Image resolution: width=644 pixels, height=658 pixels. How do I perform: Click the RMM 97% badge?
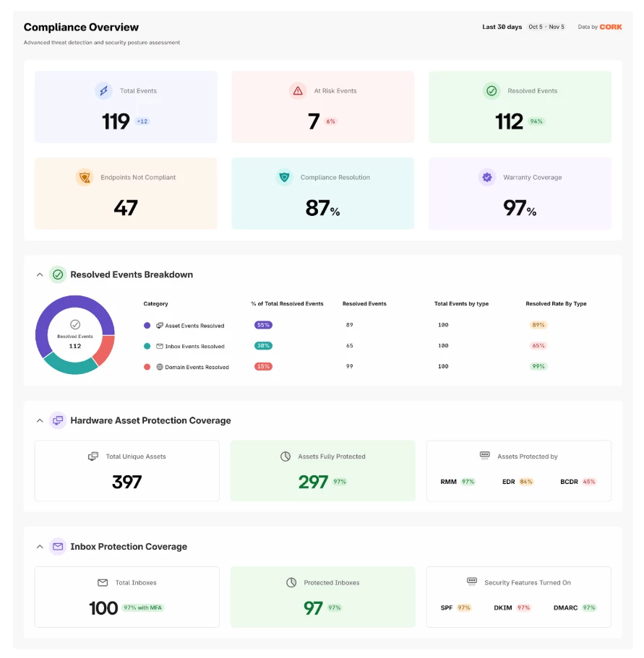coord(468,482)
